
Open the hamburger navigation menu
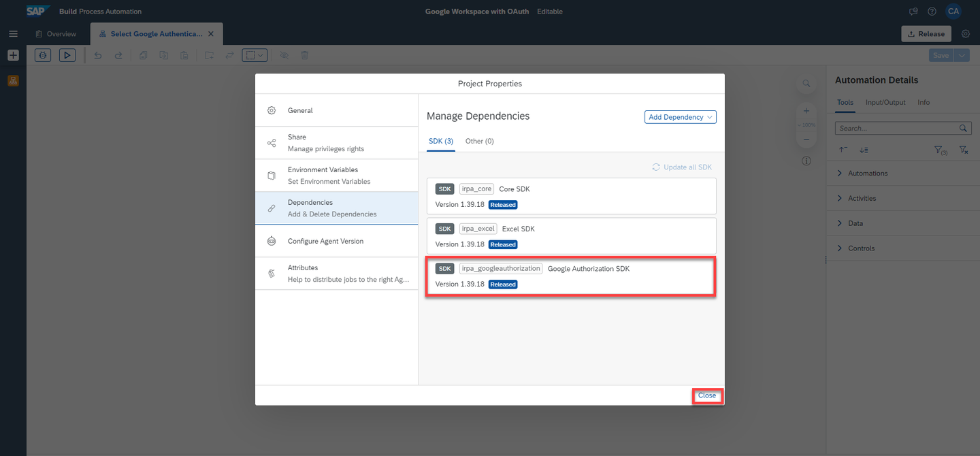coord(13,33)
